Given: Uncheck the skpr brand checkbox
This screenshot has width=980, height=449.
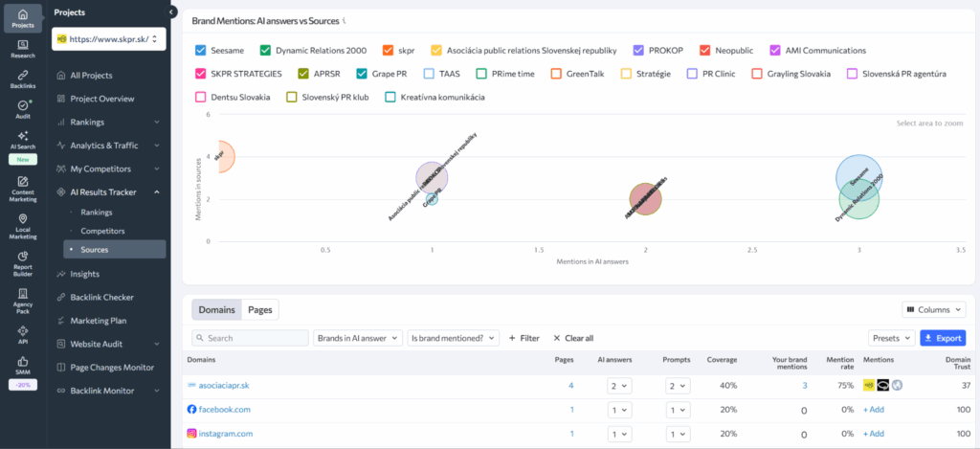Looking at the screenshot, I should [x=388, y=51].
